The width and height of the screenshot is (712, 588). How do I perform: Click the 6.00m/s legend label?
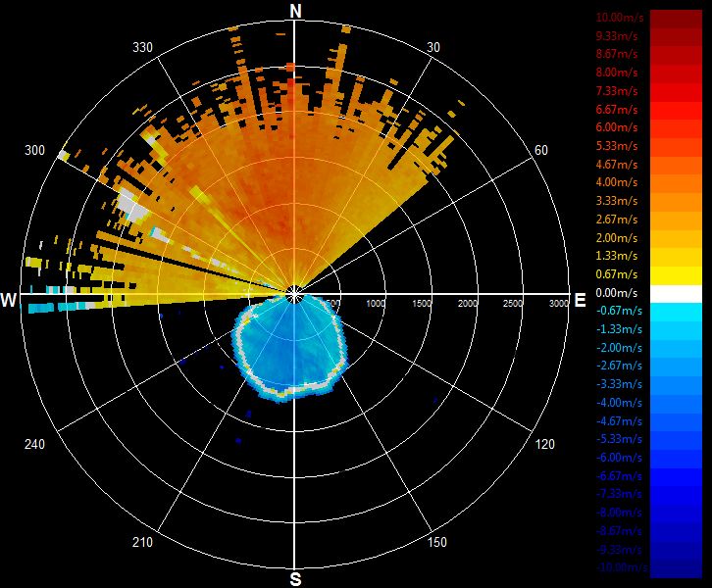coord(617,127)
